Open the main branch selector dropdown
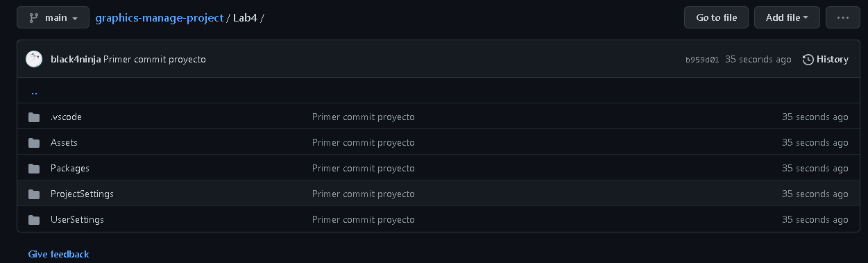Screen dimensions: 868x263 point(53,17)
